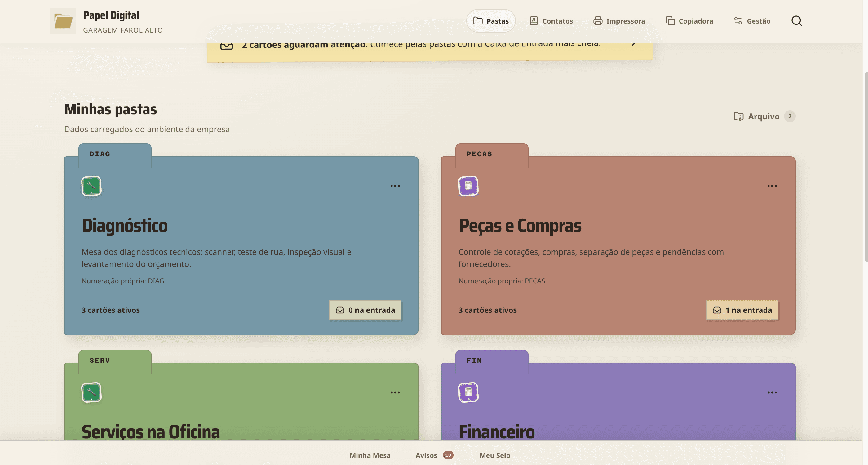Image resolution: width=868 pixels, height=465 pixels.
Task: Click the archive folder icon beside Arquivo
Action: tap(739, 116)
